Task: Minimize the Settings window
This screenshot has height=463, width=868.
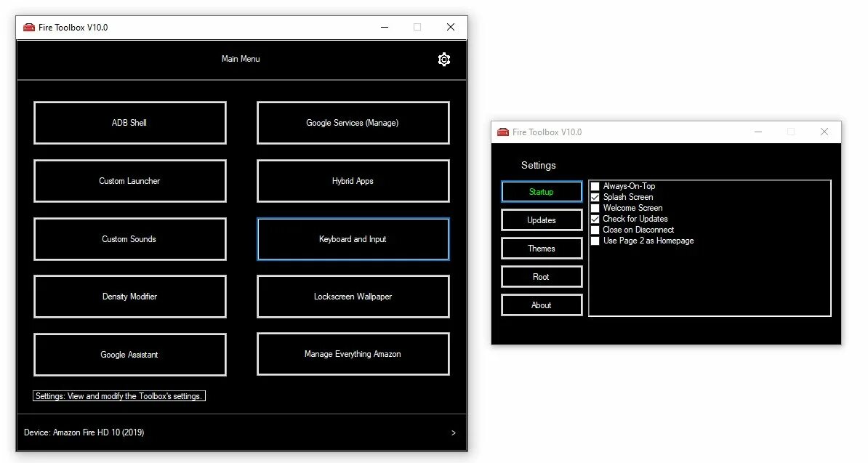Action: pyautogui.click(x=758, y=132)
